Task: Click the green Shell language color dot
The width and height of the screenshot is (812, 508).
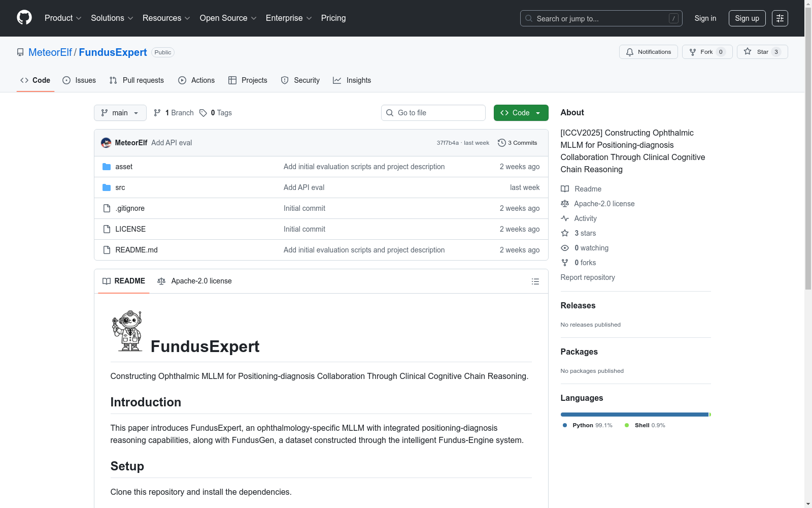Action: pyautogui.click(x=627, y=425)
